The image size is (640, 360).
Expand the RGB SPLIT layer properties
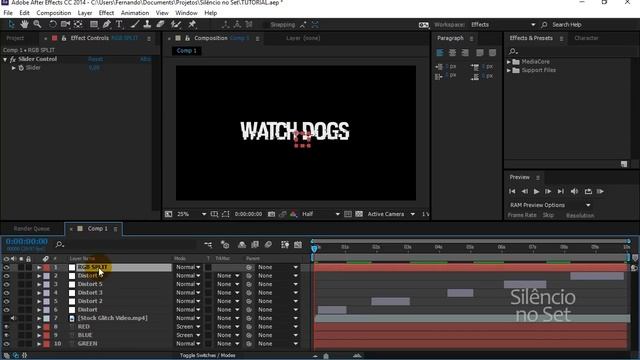pyautogui.click(x=39, y=267)
